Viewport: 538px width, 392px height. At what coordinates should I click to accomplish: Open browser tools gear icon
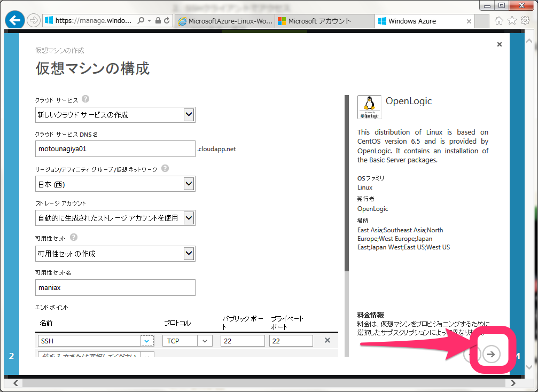click(x=525, y=21)
